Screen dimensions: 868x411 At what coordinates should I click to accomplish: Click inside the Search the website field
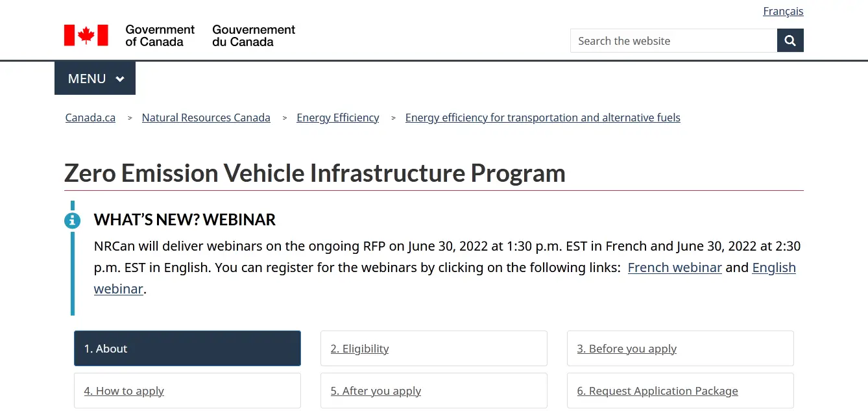tap(673, 41)
